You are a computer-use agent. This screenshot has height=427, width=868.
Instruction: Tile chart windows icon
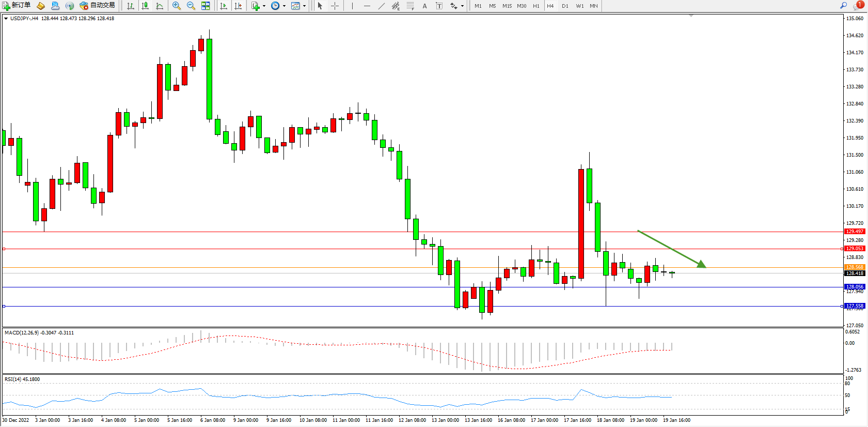point(206,6)
